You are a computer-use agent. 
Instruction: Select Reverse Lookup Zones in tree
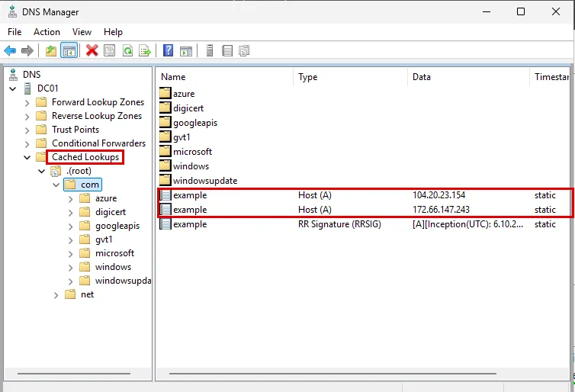pos(97,116)
